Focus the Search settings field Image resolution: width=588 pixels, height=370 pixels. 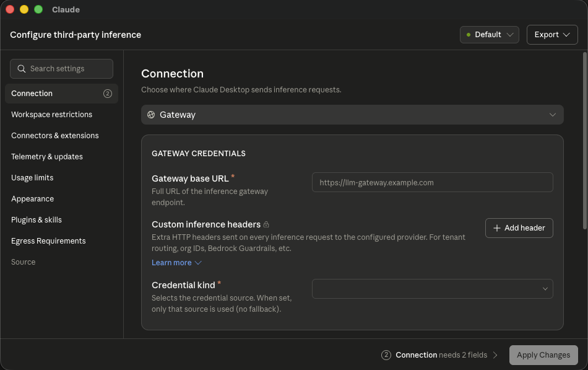click(61, 69)
